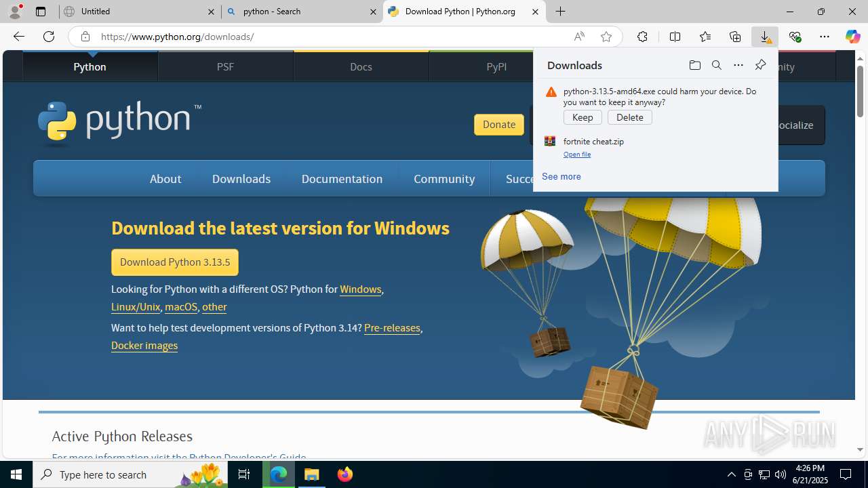
Task: Keep the python-3.13.5-amd64.exe download
Action: coord(583,117)
